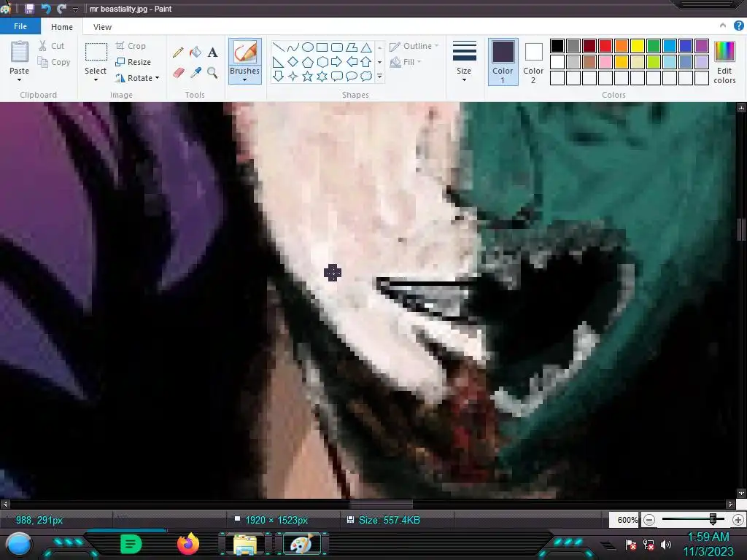Click the Redo arrow in title bar
The width and height of the screenshot is (747, 560).
coord(61,9)
